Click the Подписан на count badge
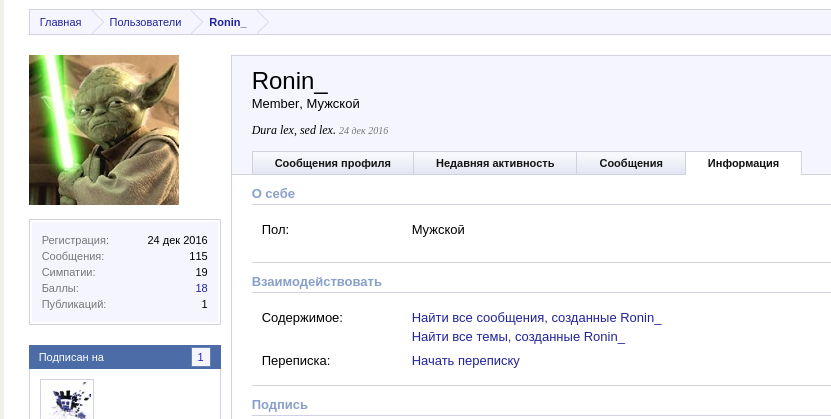 pyautogui.click(x=200, y=357)
